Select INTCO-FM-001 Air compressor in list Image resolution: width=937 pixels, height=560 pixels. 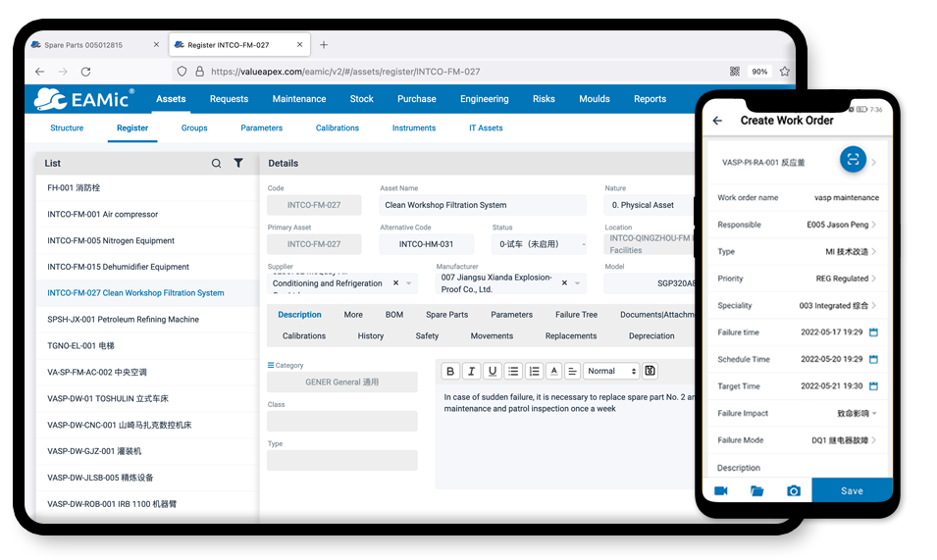click(x=147, y=215)
